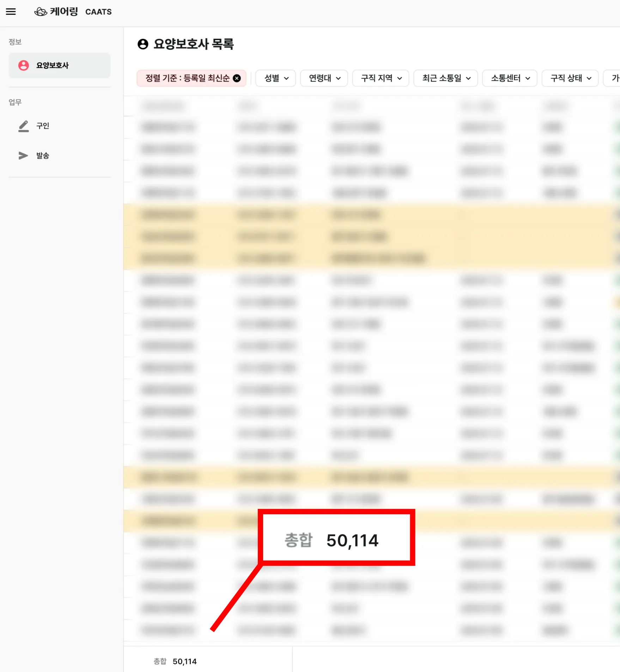Open the hamburger menu icon
Image resolution: width=620 pixels, height=672 pixels.
point(11,12)
